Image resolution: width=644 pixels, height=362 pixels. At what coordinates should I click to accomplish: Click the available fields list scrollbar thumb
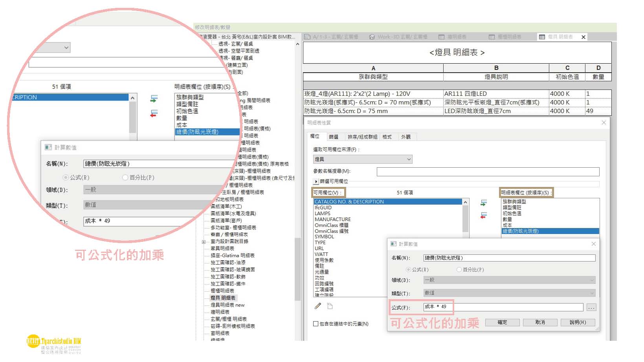[466, 219]
